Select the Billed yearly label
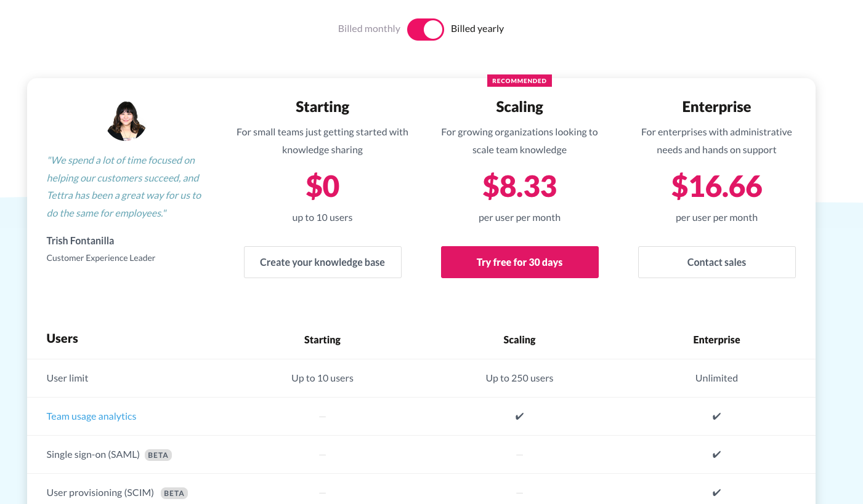Screen dimensions: 863x504 477,29
